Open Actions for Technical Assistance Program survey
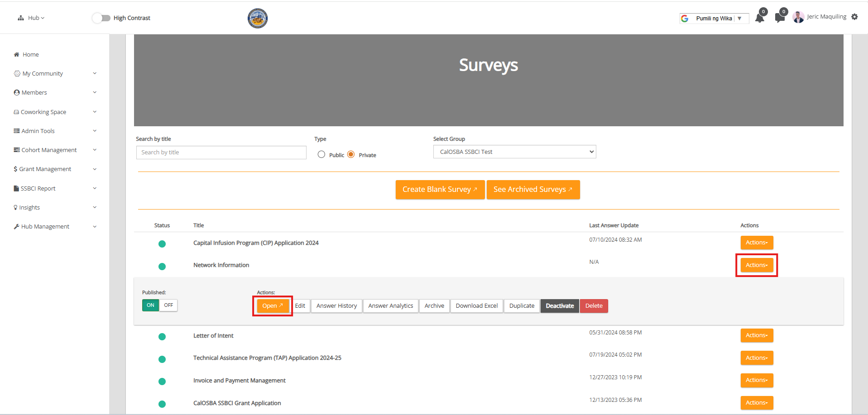The image size is (868, 415). coord(757,358)
